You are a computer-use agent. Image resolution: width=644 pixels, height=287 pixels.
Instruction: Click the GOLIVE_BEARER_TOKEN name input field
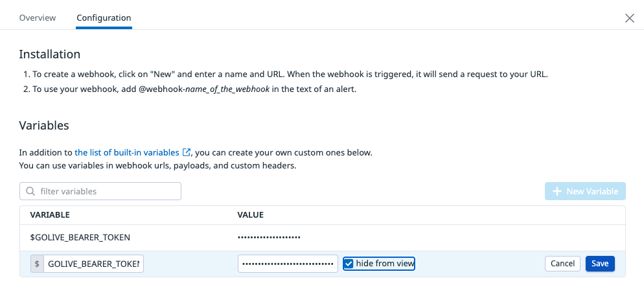pos(93,264)
